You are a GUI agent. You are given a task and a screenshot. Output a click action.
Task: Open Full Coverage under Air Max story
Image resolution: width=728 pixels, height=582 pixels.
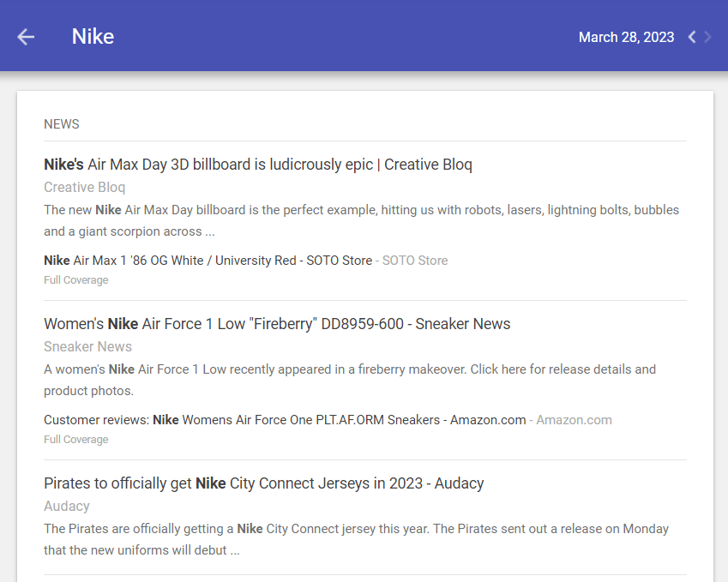coord(76,280)
